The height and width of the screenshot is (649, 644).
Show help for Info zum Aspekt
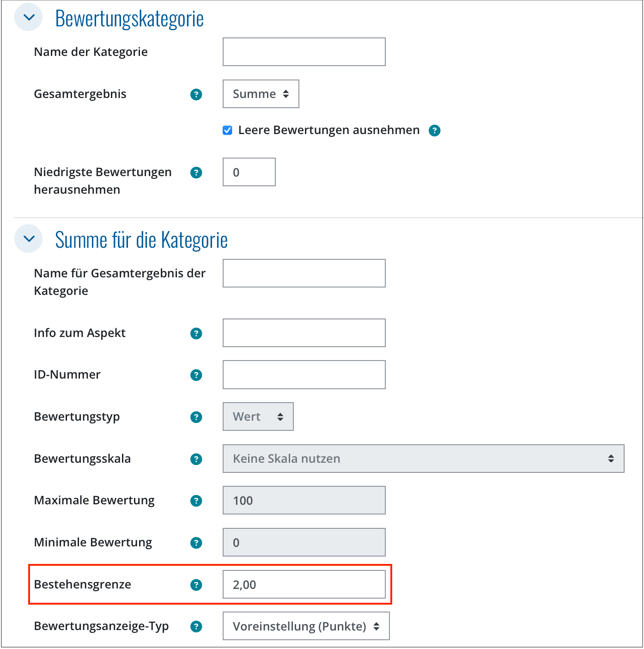[196, 333]
